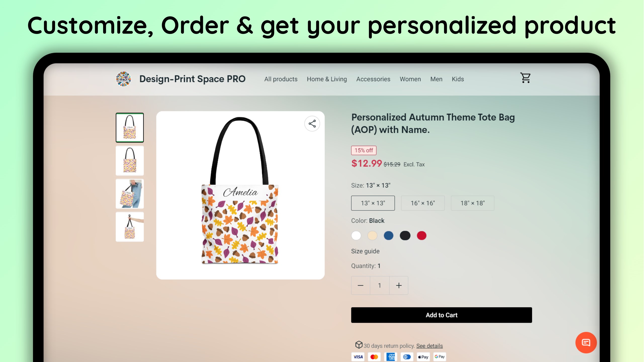Select the 13" × 13" size option
The height and width of the screenshot is (362, 644).
tap(373, 203)
